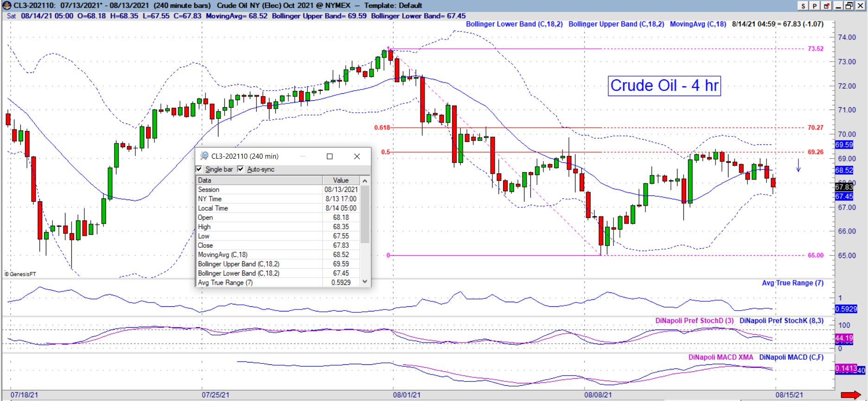The width and height of the screenshot is (868, 401).
Task: Maximize the CL3-202110 data window
Action: tap(330, 156)
